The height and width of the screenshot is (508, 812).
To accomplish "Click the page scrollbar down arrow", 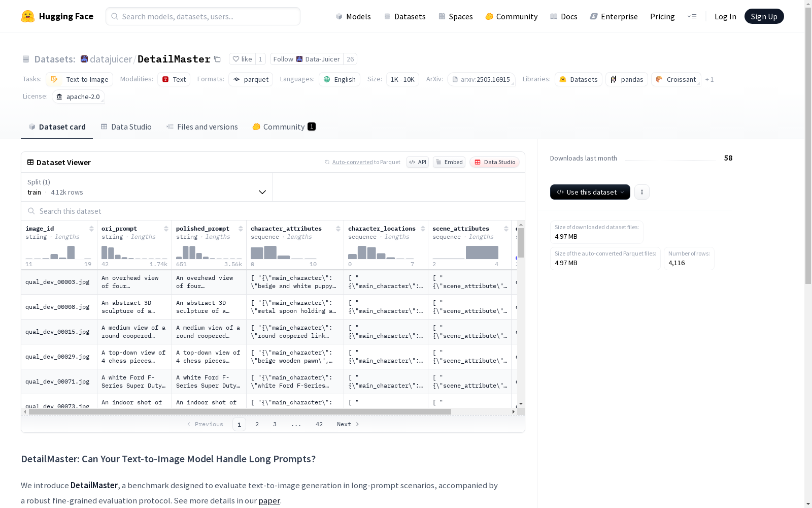I will point(808,504).
